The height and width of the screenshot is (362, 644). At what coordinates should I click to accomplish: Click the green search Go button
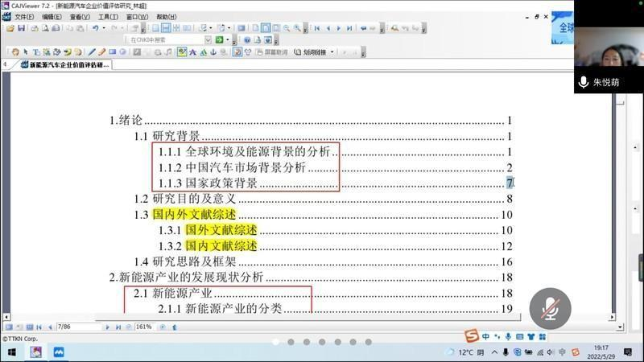click(220, 39)
